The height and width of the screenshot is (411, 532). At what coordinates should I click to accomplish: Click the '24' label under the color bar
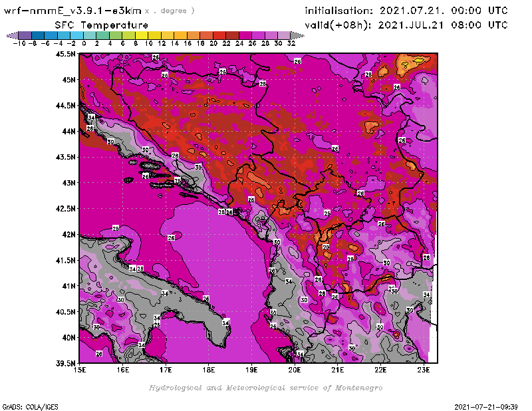coord(239,43)
